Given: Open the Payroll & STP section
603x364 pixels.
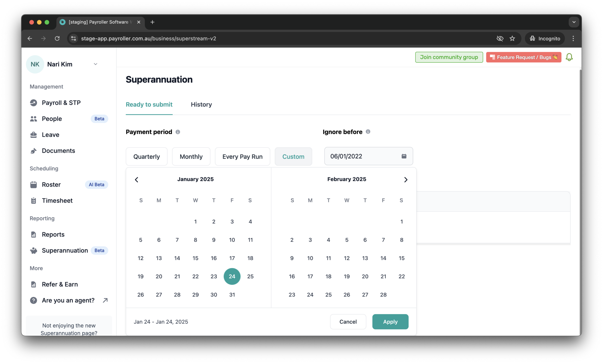Looking at the screenshot, I should tap(61, 102).
